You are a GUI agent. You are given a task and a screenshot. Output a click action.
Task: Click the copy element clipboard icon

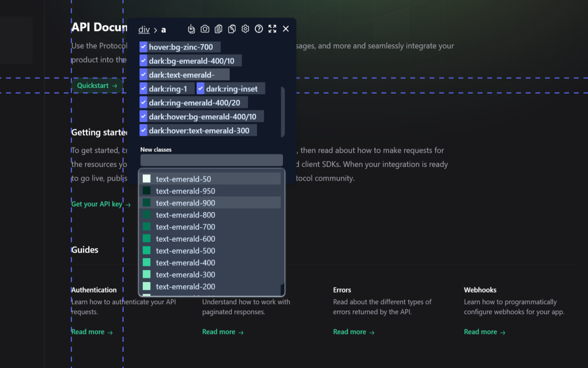(232, 29)
